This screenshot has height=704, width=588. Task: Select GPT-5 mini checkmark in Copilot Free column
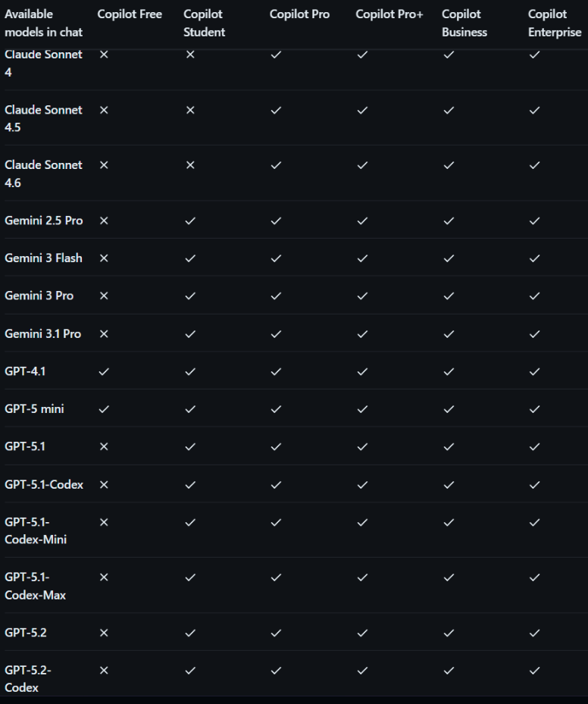(x=104, y=409)
